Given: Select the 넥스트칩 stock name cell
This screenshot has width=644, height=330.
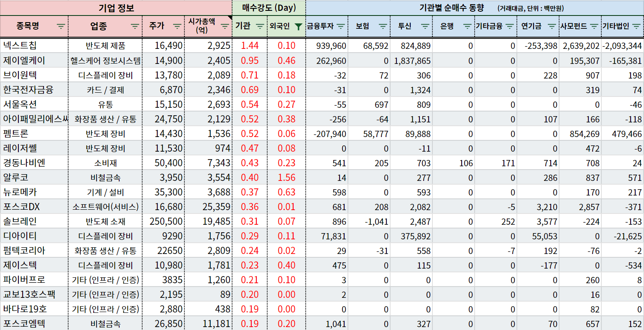Looking at the screenshot, I should 34,46.
